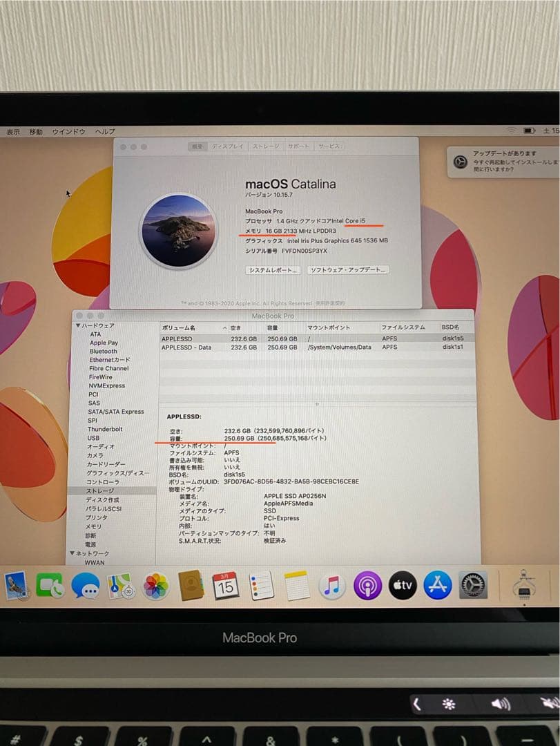Open the ヘルプ menu
This screenshot has height=746, width=560.
click(105, 131)
